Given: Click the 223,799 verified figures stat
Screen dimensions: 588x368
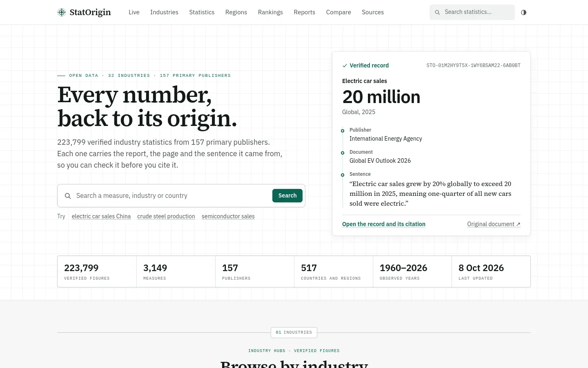Looking at the screenshot, I should [97, 272].
